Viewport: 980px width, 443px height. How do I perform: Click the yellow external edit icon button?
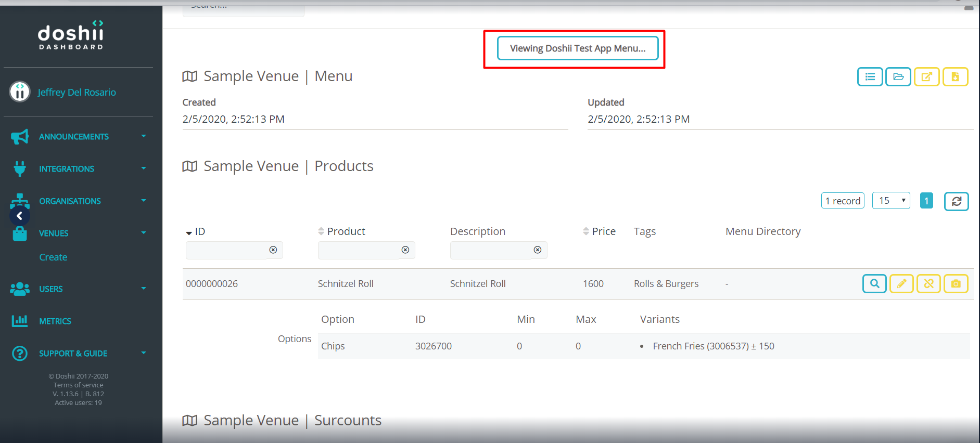[x=927, y=77]
